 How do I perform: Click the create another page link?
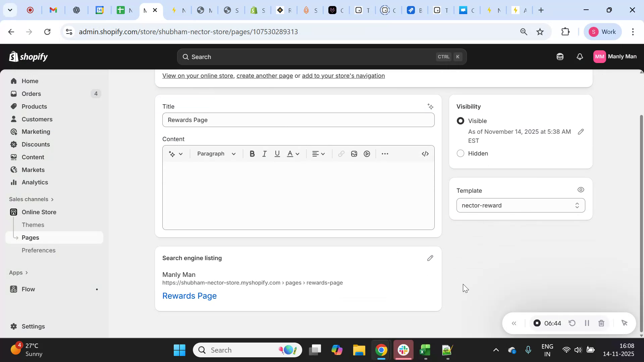[x=265, y=76]
